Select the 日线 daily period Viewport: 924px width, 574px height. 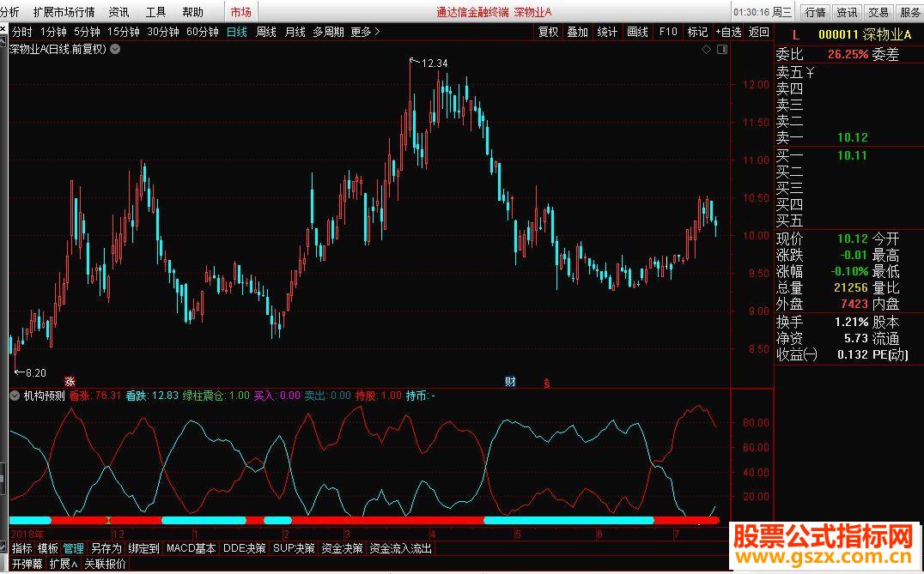(237, 32)
